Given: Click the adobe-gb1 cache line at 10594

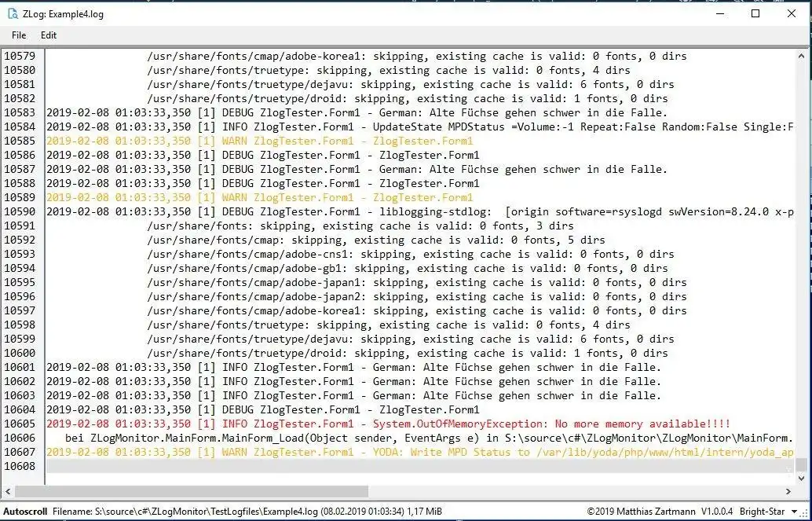Looking at the screenshot, I should point(408,269).
